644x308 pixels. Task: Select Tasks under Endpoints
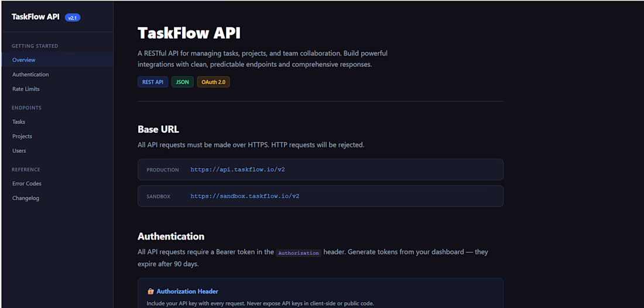[19, 122]
